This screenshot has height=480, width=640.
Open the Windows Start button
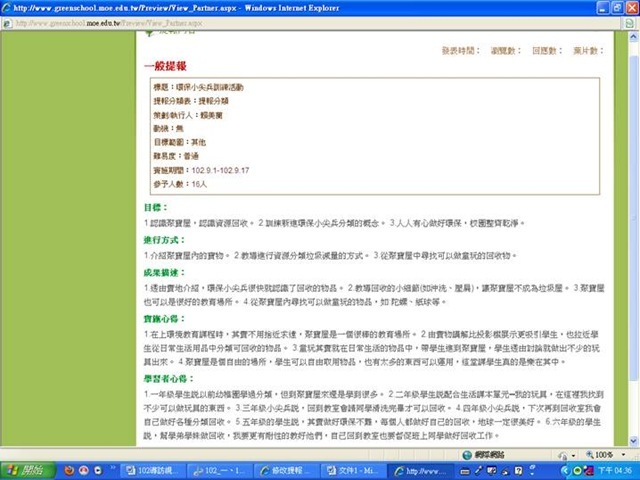[x=28, y=471]
